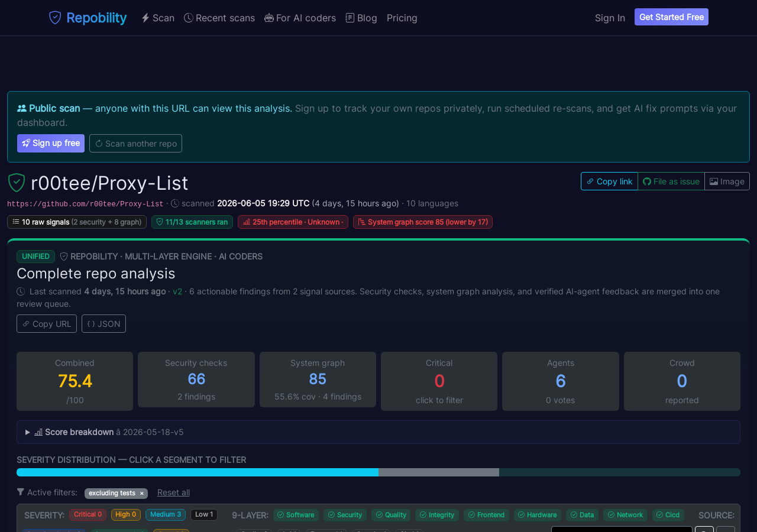Toggle the Integrity layer filter
Image resolution: width=757 pixels, height=532 pixels.
point(437,515)
